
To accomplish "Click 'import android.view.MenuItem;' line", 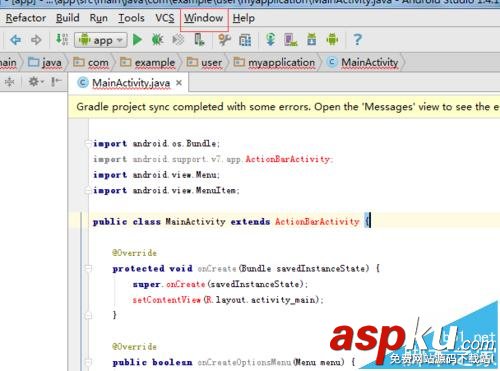I will (166, 190).
